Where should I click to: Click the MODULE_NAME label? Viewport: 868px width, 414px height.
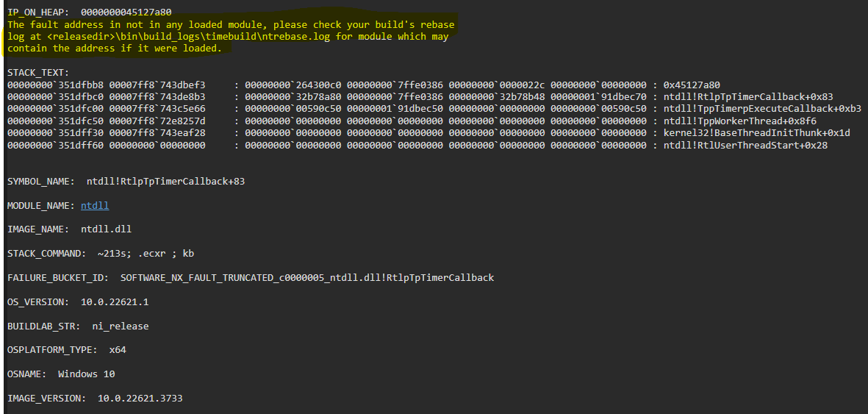pos(40,205)
